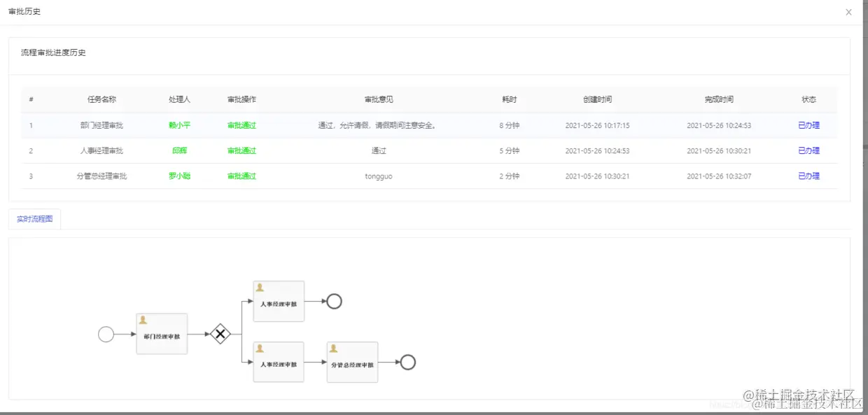
Task: Select the start event circle in the flowchart
Action: click(106, 335)
